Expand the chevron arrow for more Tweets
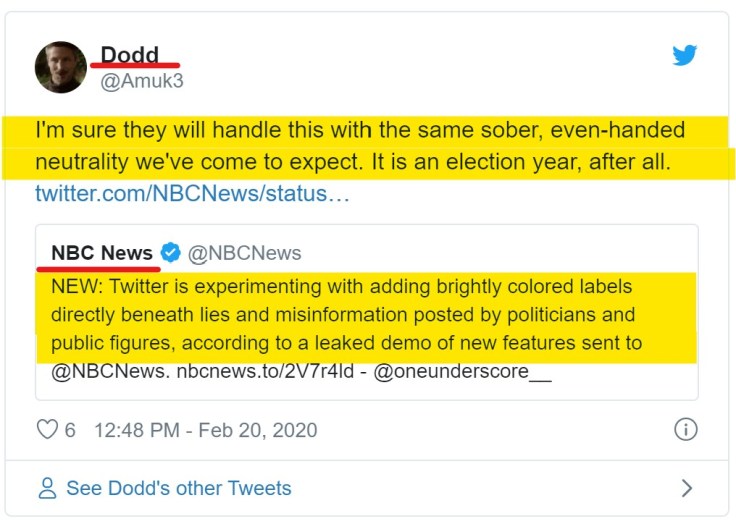Image resolution: width=736 pixels, height=524 pixels. pos(686,488)
